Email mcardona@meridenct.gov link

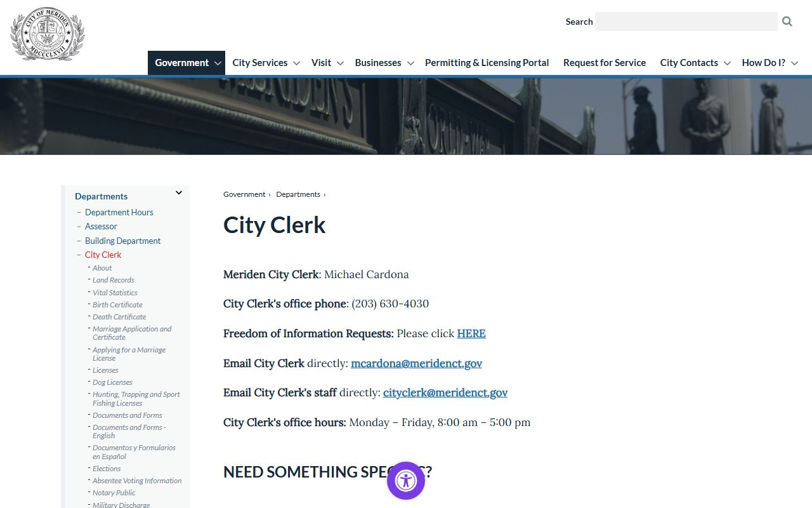[416, 363]
